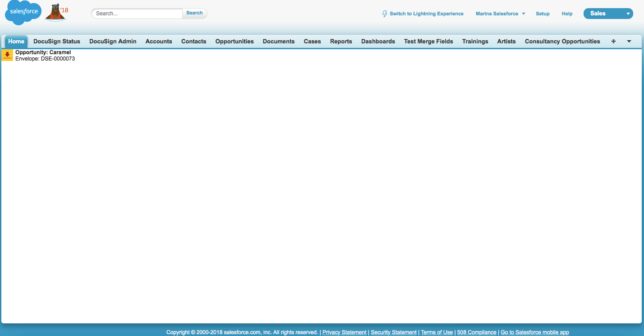Switch to the Consultancy Opportunities tab
Image resolution: width=644 pixels, height=336 pixels.
[x=562, y=41]
